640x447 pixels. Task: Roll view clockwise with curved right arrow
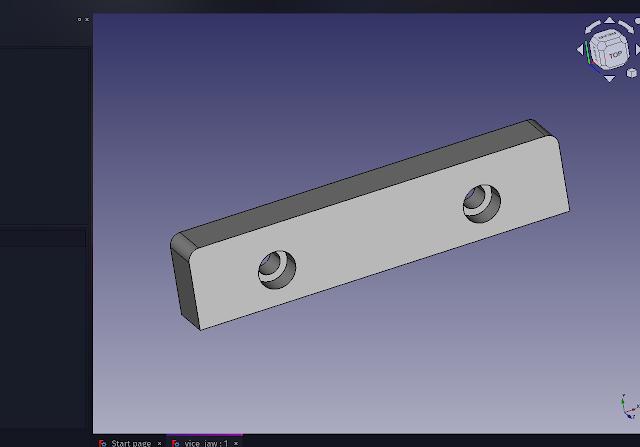[627, 27]
